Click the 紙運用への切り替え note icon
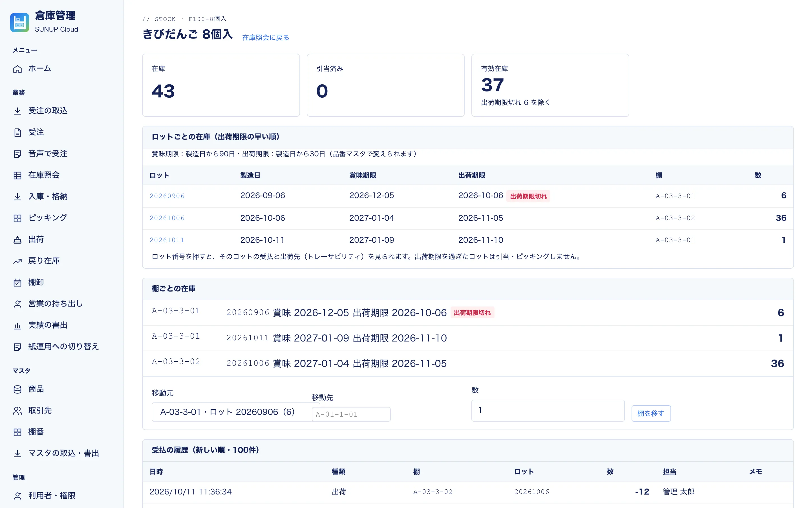Viewport: 812px width, 508px height. tap(17, 347)
